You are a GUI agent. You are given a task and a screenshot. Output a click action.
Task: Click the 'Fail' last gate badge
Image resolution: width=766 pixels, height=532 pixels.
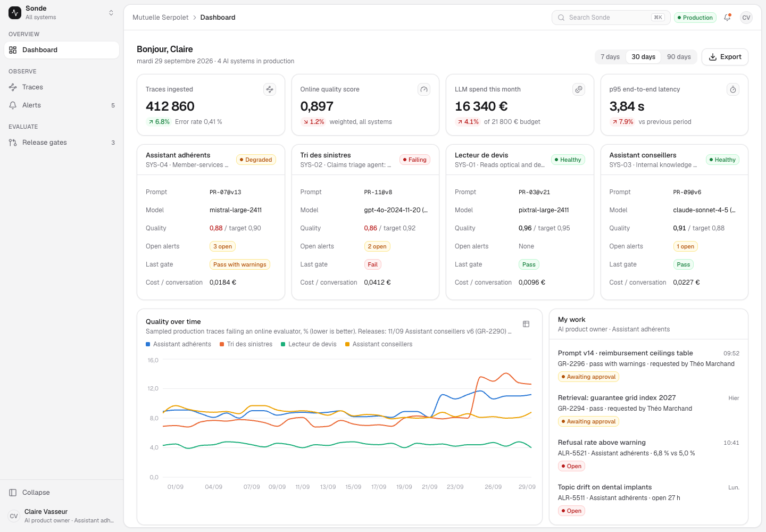(373, 264)
